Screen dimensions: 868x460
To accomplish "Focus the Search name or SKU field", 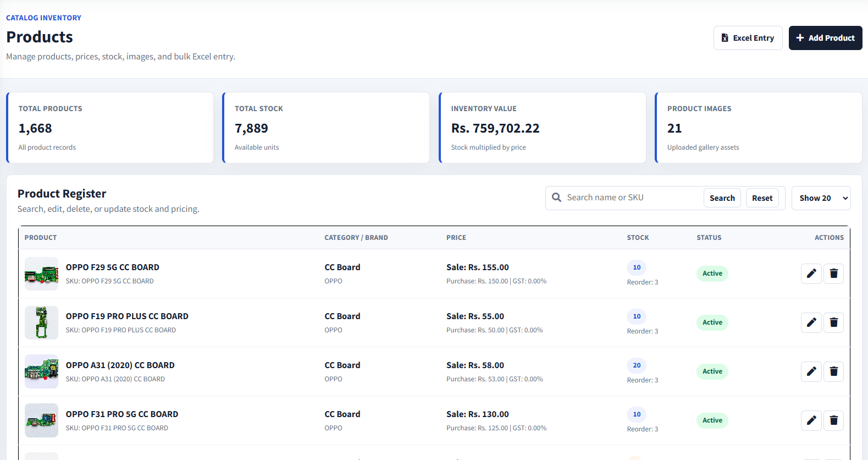I will [x=632, y=198].
